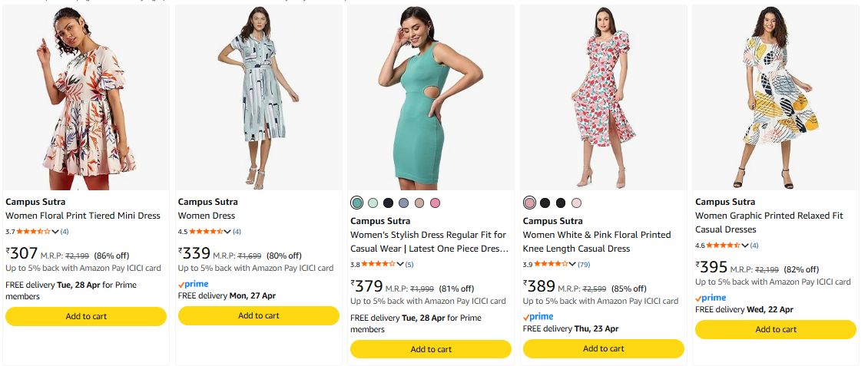Expand the rating popover arrow for Graphic Printed dress
This screenshot has height=366, width=868.
coord(745,245)
